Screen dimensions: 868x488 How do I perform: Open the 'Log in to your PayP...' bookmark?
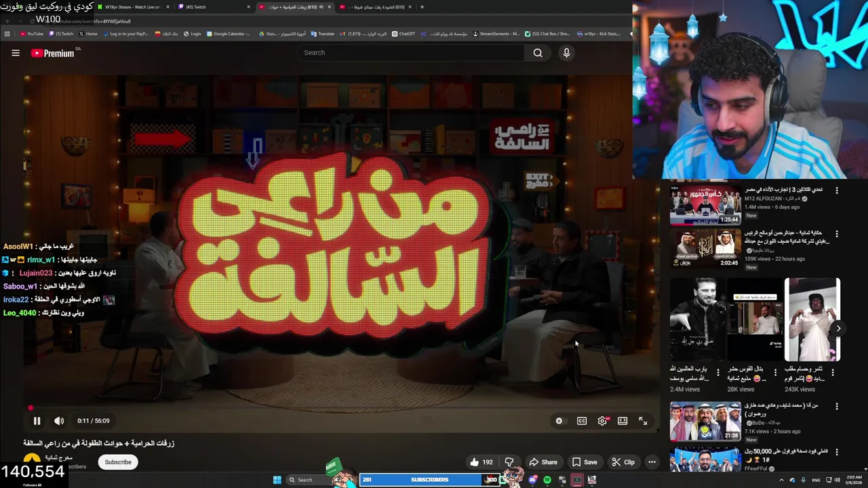[125, 34]
